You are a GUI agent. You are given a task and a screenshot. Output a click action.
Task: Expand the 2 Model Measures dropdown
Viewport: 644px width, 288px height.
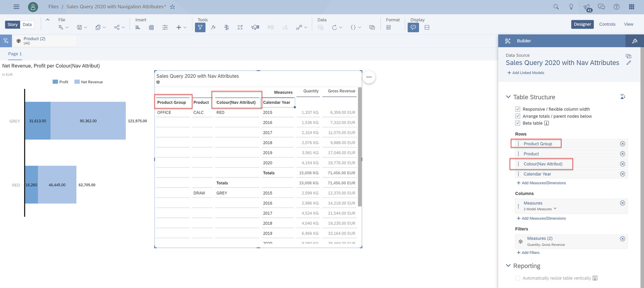555,209
